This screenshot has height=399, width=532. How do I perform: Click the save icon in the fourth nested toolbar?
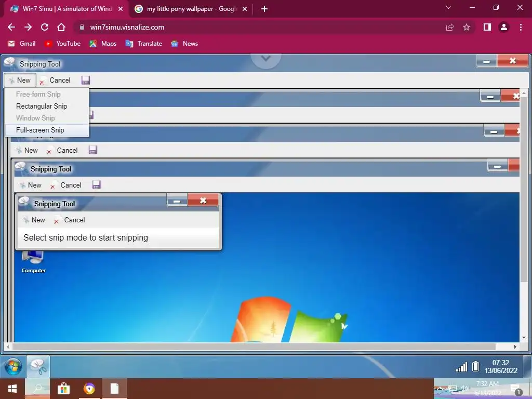[96, 184]
